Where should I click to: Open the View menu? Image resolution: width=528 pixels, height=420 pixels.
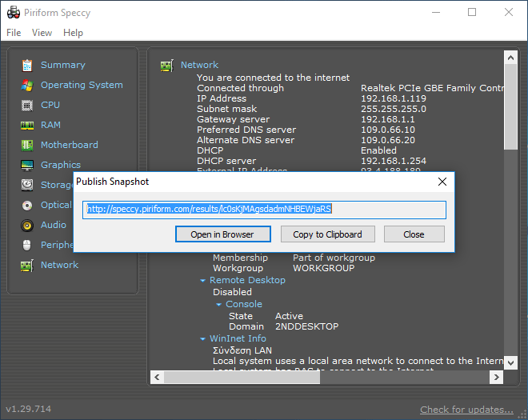(x=42, y=33)
